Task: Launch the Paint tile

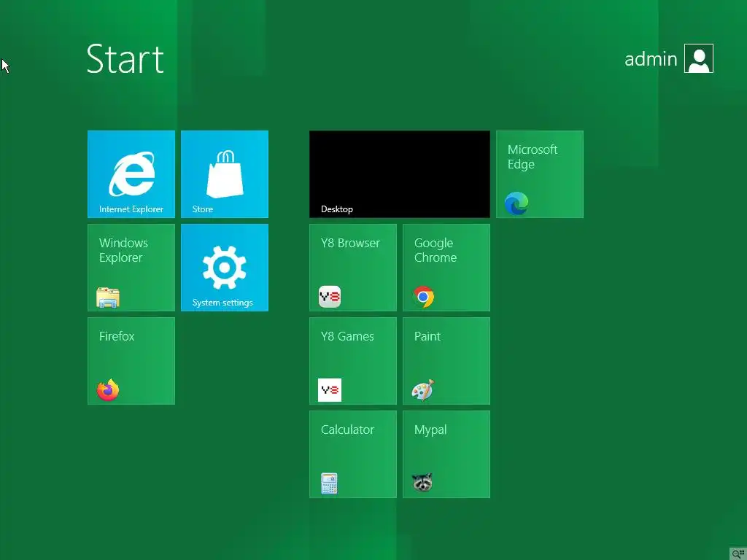Action: tap(446, 360)
